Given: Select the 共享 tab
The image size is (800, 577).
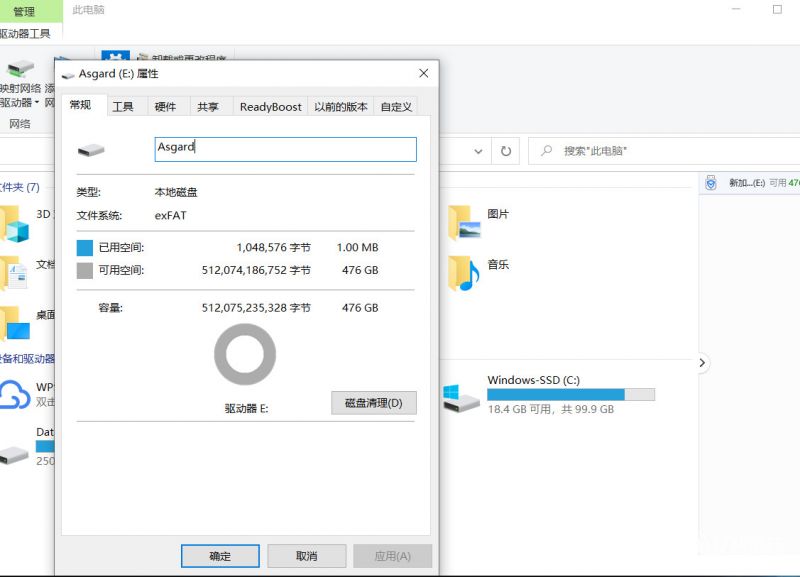Looking at the screenshot, I should point(208,107).
